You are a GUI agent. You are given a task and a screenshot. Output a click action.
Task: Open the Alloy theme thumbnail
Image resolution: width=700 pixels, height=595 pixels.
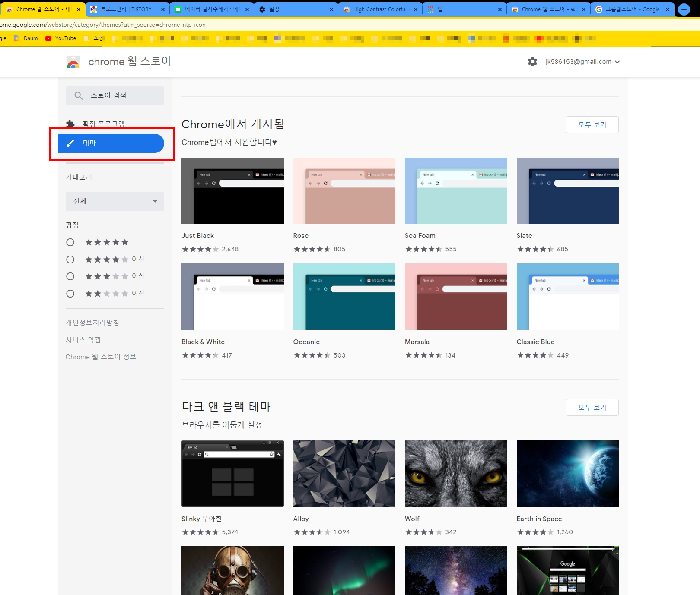tap(344, 474)
